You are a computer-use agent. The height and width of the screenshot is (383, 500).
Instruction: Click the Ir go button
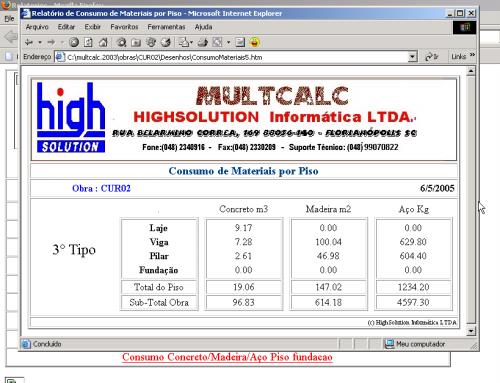[x=432, y=57]
